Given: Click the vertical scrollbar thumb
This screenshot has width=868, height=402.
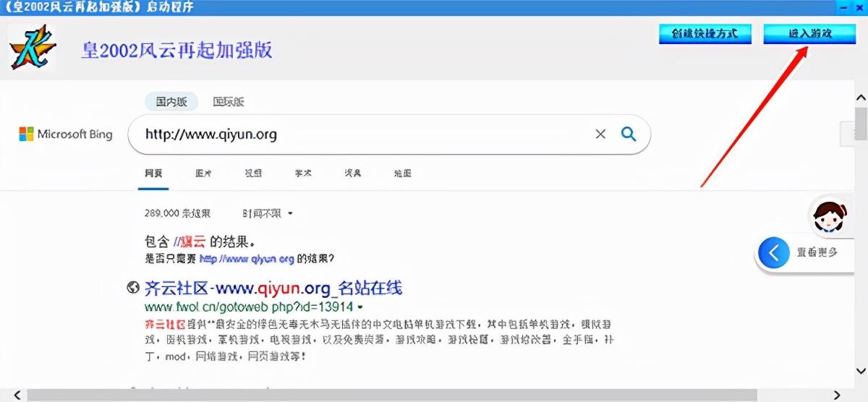Looking at the screenshot, I should tap(861, 122).
